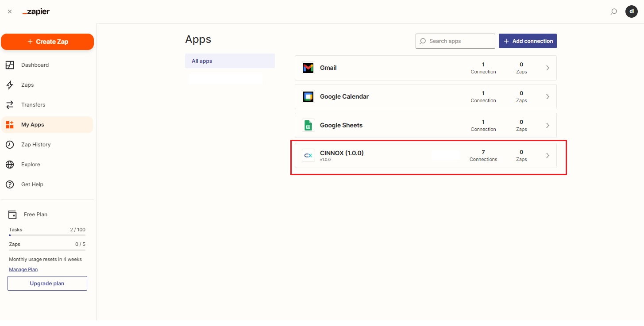Go to Dashboard in the sidebar

[x=35, y=65]
